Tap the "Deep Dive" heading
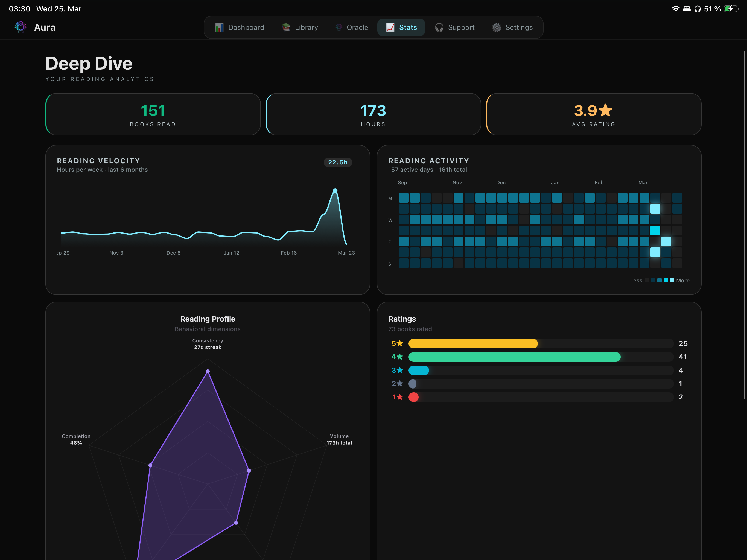 pos(89,63)
